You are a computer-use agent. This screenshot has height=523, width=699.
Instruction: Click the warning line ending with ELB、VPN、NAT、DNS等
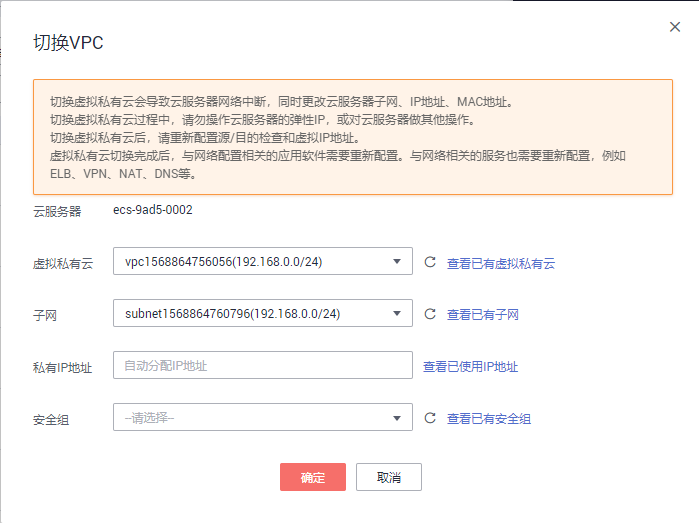point(338,165)
